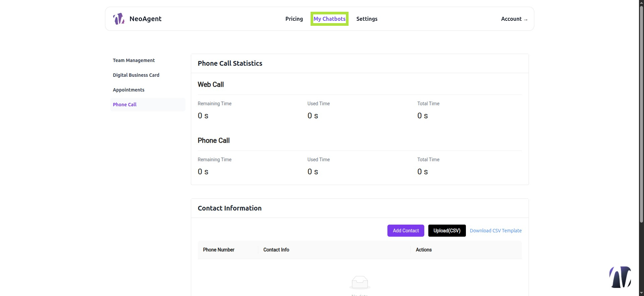Viewport: 644px width, 296px height.
Task: Click the NeoAgent brand name
Action: click(145, 19)
